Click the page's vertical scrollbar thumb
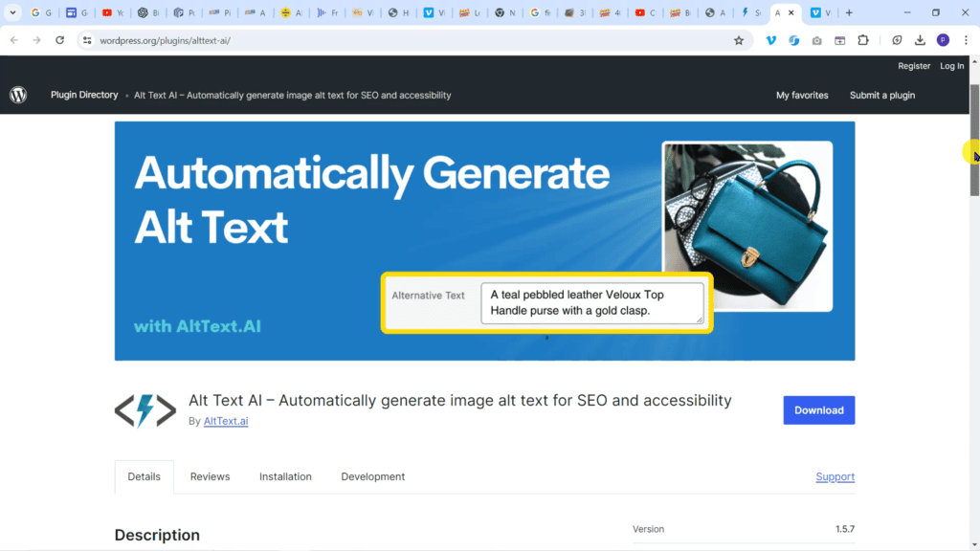This screenshot has height=551, width=980. 974,139
